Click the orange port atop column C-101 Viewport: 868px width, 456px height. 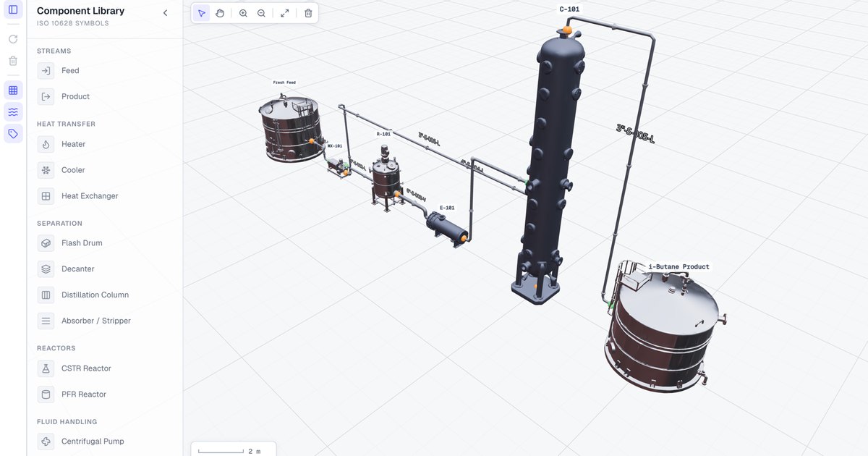pyautogui.click(x=569, y=30)
